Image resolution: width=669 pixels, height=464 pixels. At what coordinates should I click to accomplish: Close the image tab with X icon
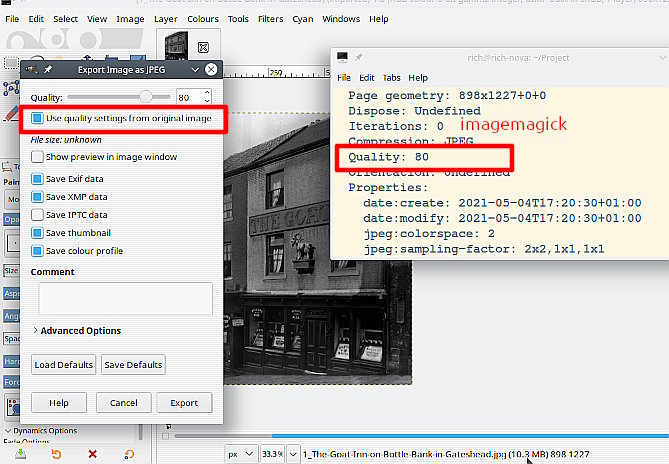coord(203,46)
